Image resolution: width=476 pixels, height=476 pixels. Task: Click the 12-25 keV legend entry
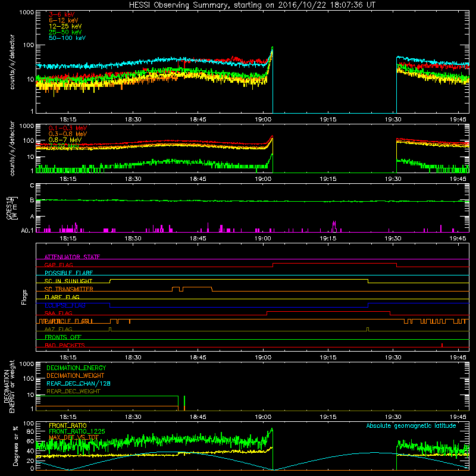[65, 26]
